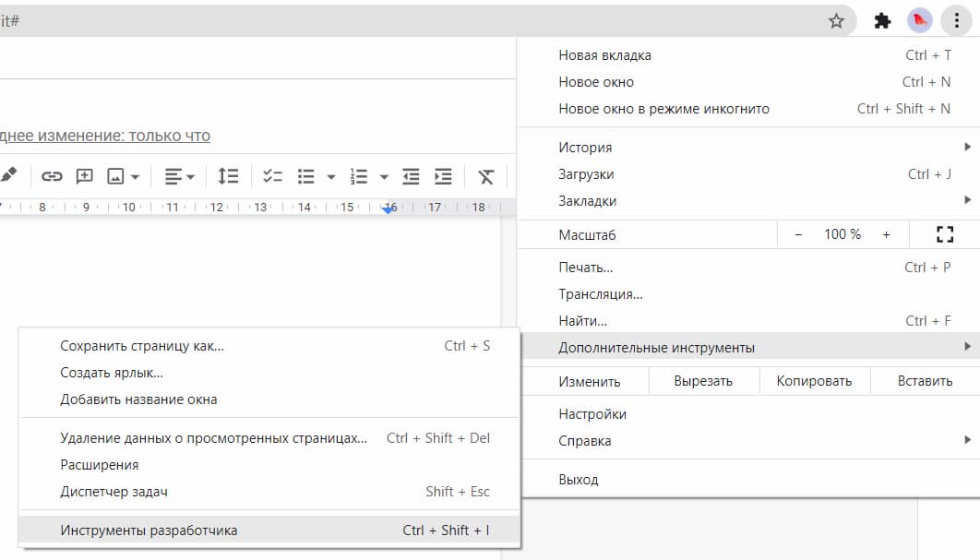Open the text alignment dropdown
The height and width of the screenshot is (560, 980).
tap(179, 176)
